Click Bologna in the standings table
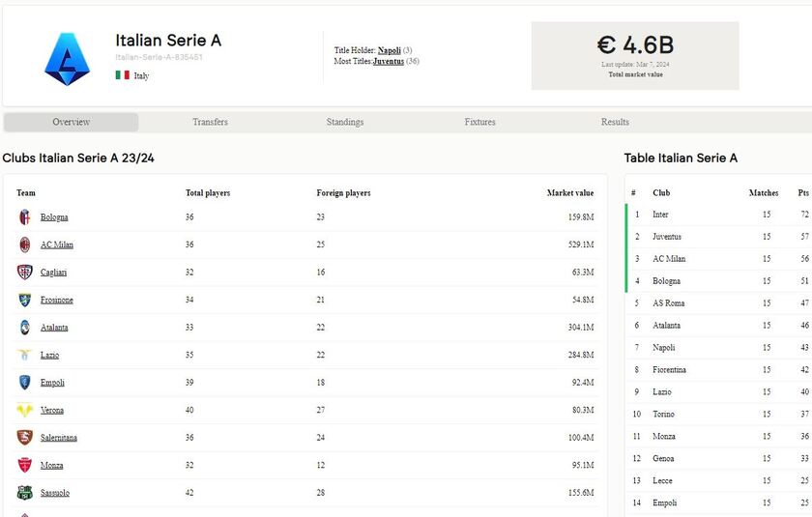This screenshot has width=812, height=517. 666,281
